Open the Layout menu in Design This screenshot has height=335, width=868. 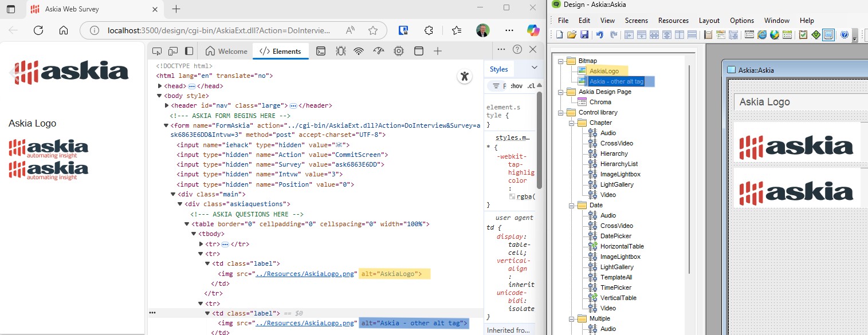pos(709,21)
